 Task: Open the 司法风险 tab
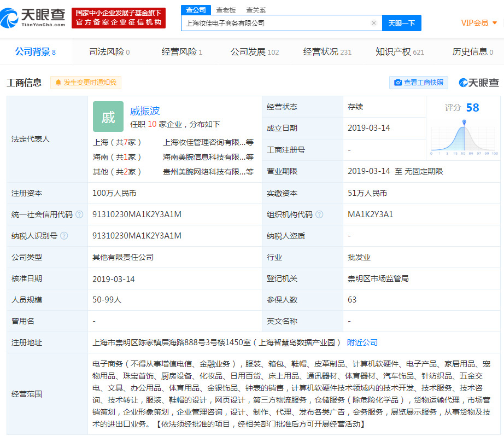pyautogui.click(x=109, y=52)
